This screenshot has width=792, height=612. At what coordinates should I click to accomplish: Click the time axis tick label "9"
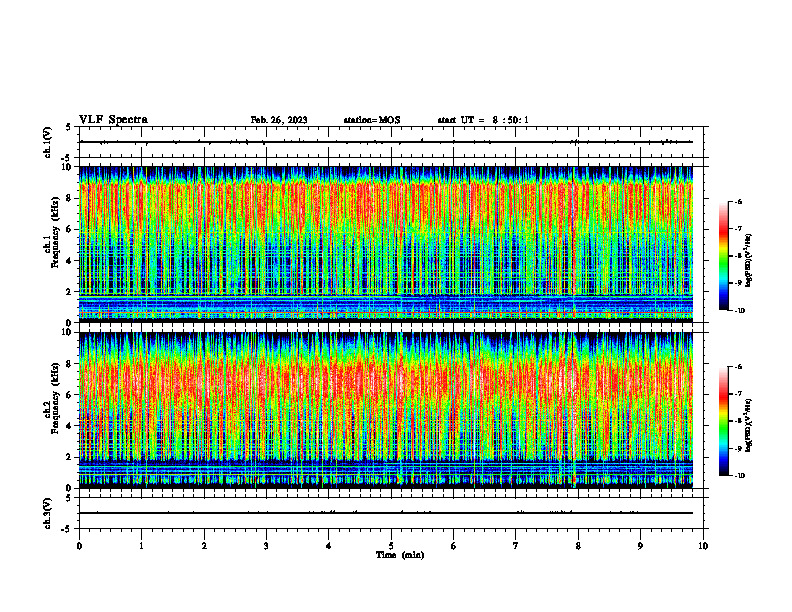[640, 546]
